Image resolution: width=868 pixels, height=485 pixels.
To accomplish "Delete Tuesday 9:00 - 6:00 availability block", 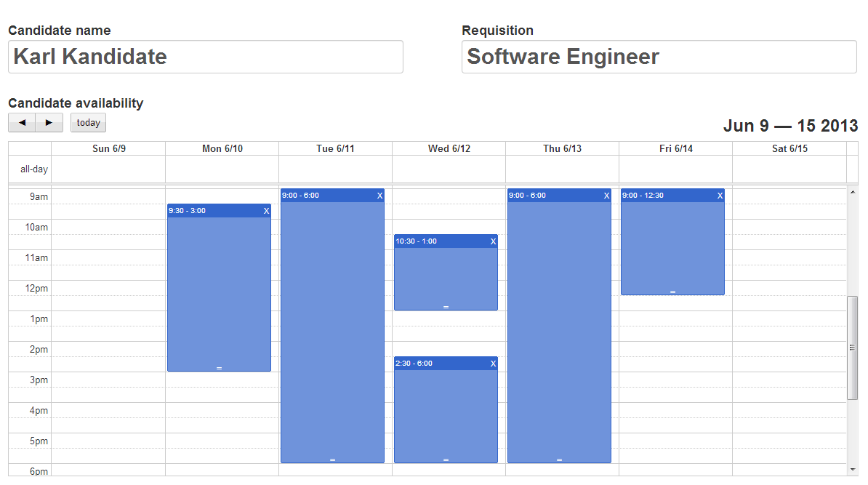I will coord(379,196).
